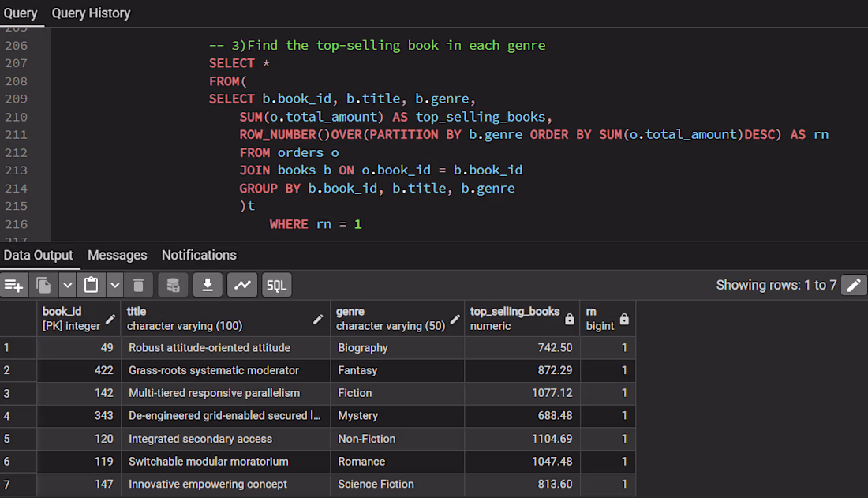Click the amount cell '742.50'
This screenshot has width=868, height=498.
pyautogui.click(x=522, y=348)
